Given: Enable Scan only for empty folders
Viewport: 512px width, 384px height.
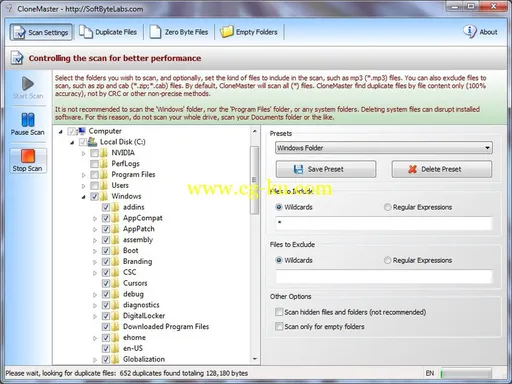Looking at the screenshot, I should (x=279, y=326).
